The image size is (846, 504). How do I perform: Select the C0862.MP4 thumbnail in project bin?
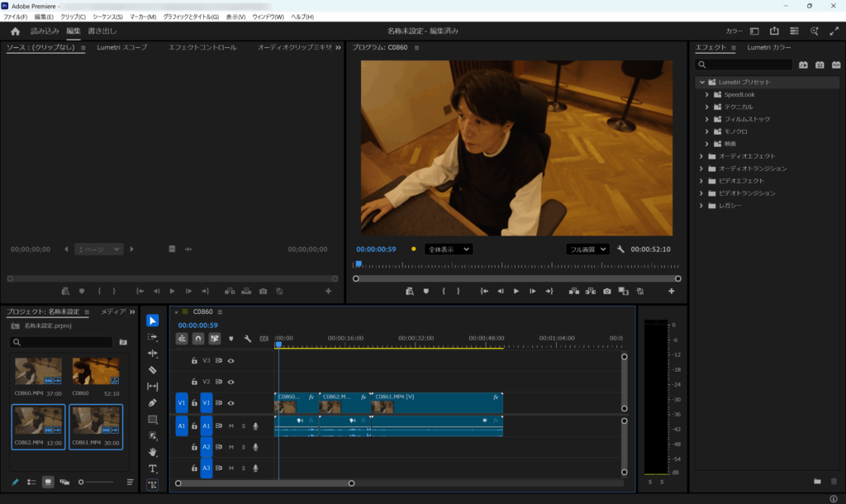tap(38, 421)
